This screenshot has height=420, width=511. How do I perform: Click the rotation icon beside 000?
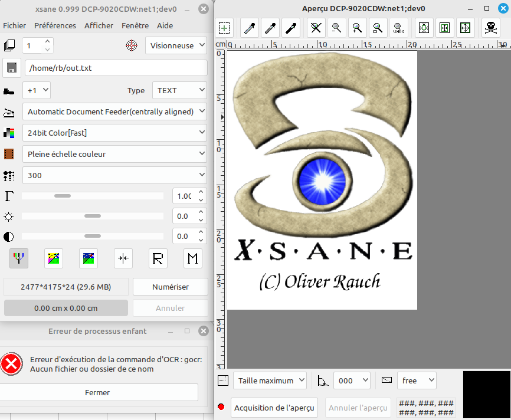[x=323, y=380]
